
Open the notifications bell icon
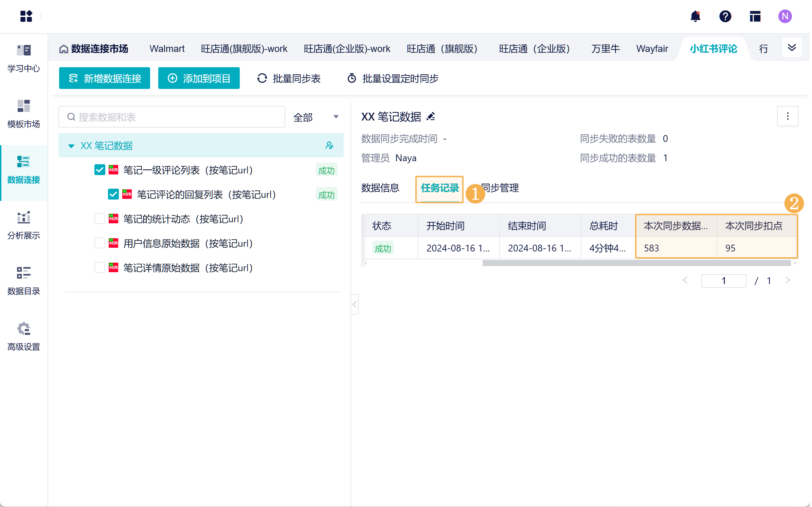(x=695, y=16)
